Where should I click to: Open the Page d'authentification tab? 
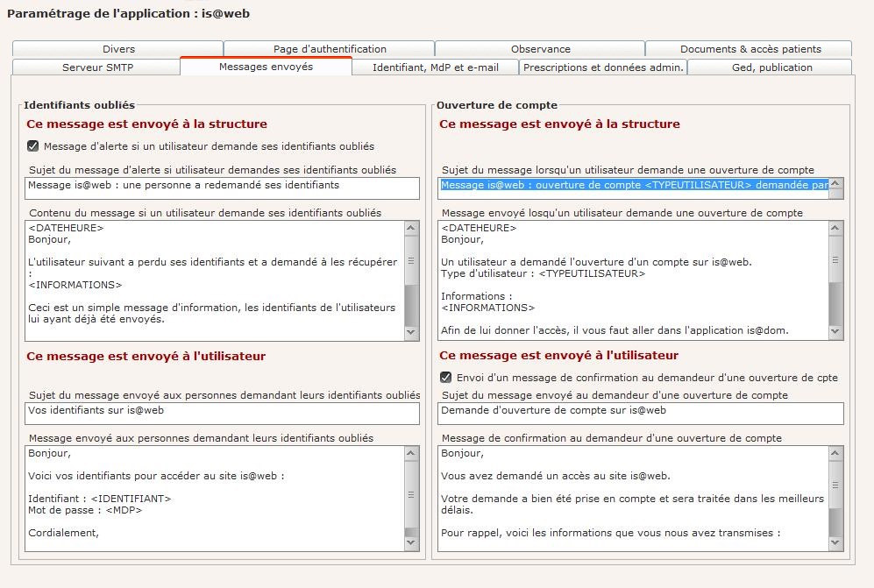(x=330, y=49)
